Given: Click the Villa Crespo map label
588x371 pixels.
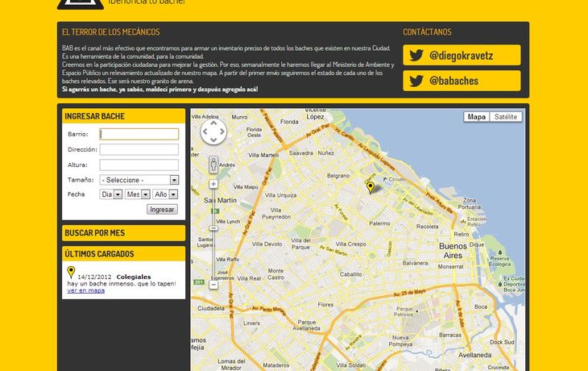Looking at the screenshot, I should (350, 244).
